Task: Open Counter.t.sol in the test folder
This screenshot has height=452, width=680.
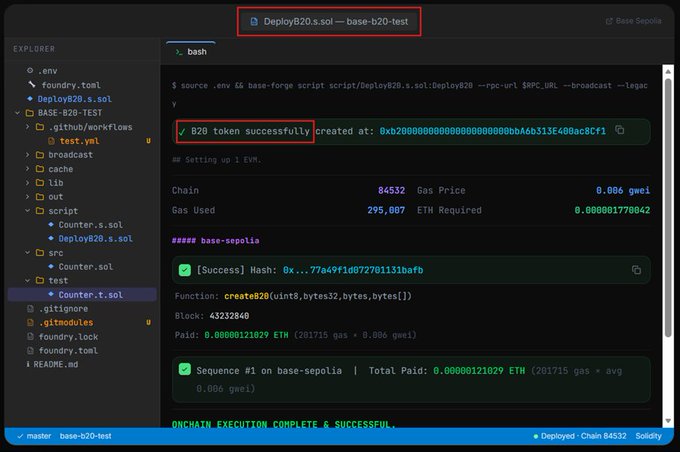Action: [82, 295]
